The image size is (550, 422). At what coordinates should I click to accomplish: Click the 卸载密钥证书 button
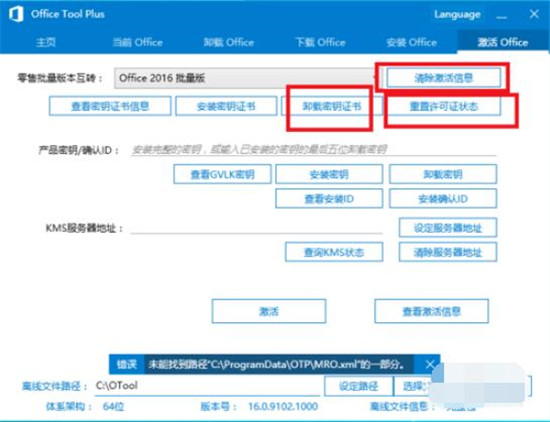pyautogui.click(x=332, y=106)
